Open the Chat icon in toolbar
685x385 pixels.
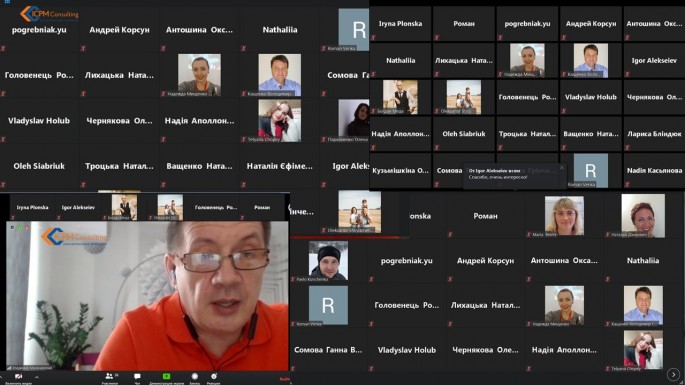(x=137, y=376)
